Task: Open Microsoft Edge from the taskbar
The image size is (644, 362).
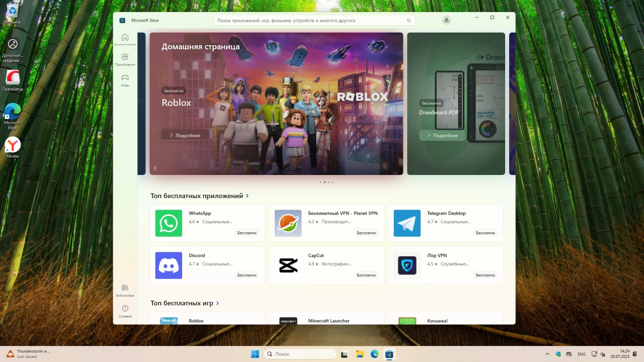Action: click(374, 354)
